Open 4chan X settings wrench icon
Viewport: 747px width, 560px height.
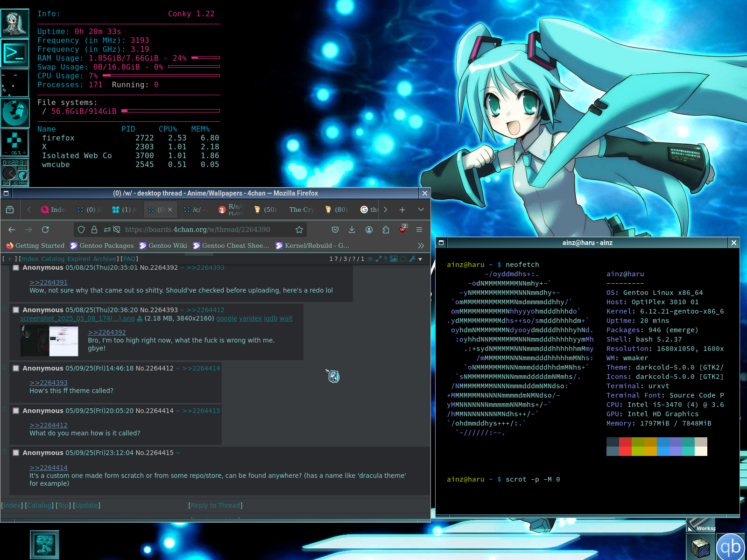412,259
